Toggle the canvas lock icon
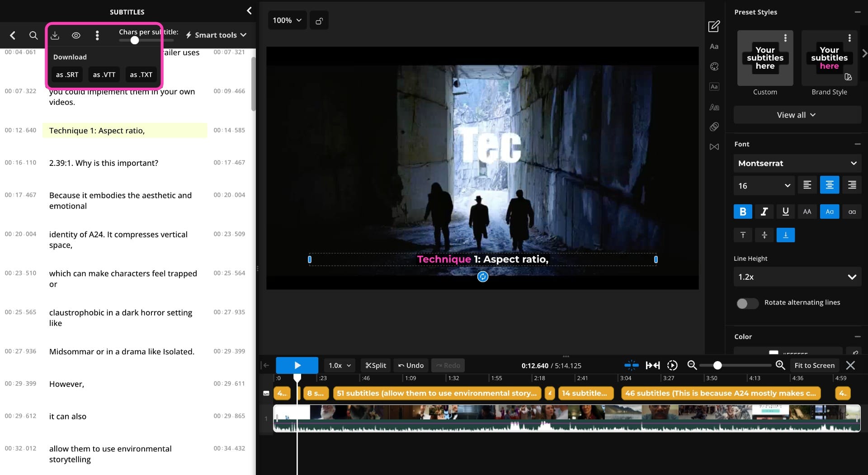This screenshot has height=475, width=868. (x=319, y=21)
